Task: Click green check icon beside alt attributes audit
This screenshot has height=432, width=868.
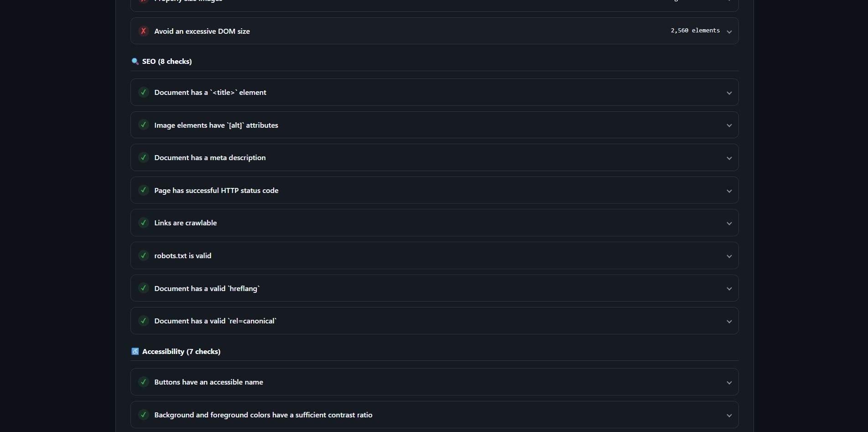Action: coord(143,125)
